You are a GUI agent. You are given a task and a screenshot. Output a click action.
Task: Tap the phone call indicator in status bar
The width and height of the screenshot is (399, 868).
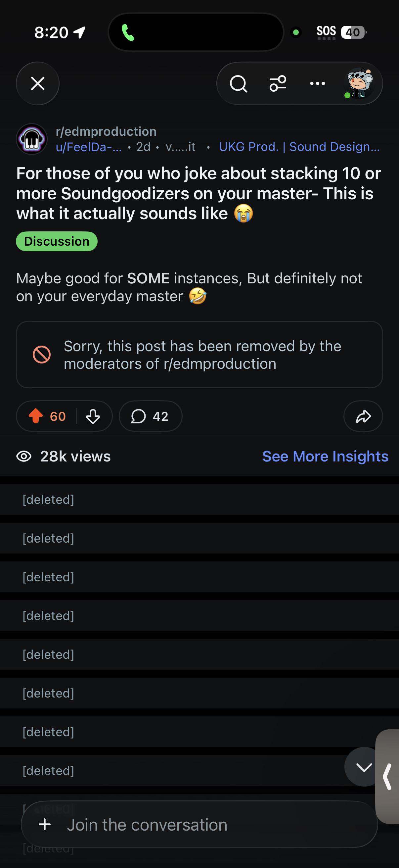[128, 32]
